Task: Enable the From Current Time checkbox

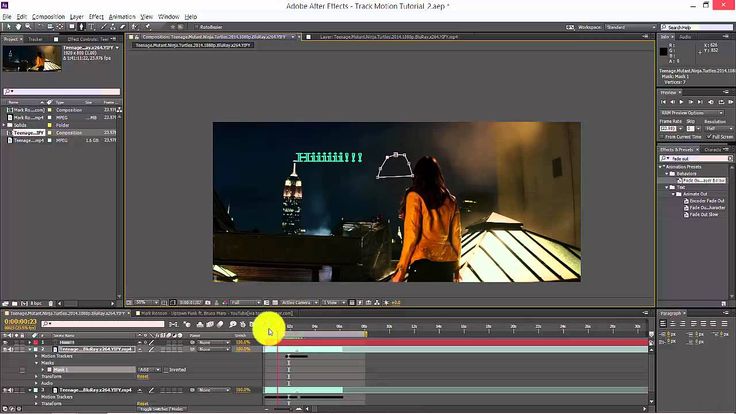Action: [662, 136]
